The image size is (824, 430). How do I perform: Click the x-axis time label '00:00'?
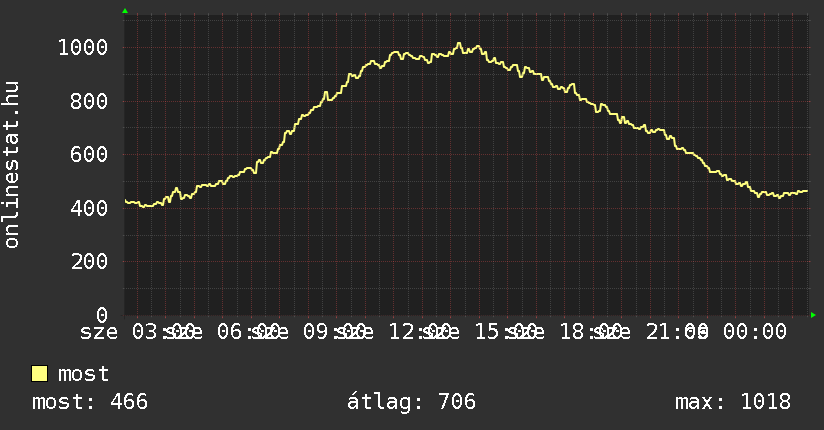coord(755,332)
